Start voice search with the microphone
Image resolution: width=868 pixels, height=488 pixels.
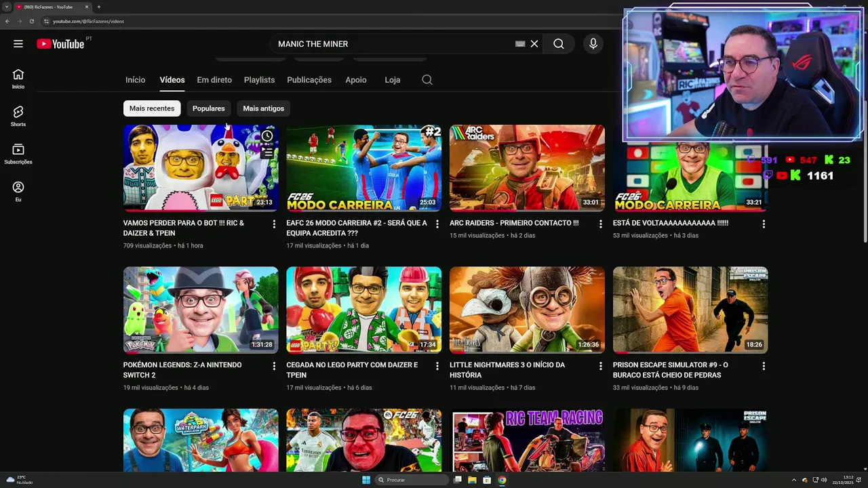tap(593, 44)
